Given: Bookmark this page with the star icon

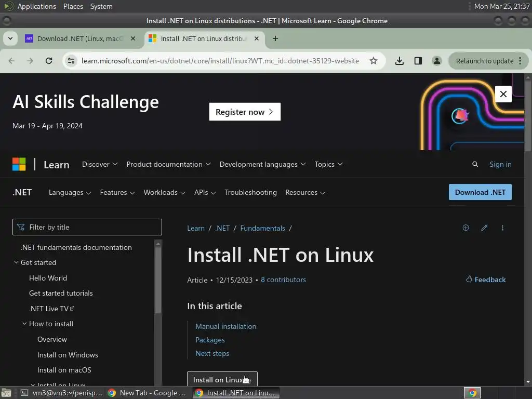Looking at the screenshot, I should [x=374, y=61].
